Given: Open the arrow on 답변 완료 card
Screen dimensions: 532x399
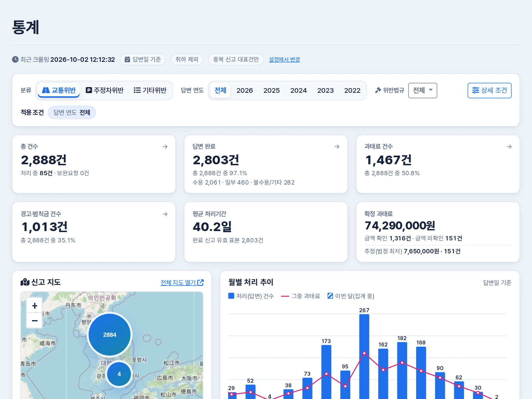Looking at the screenshot, I should 337,147.
